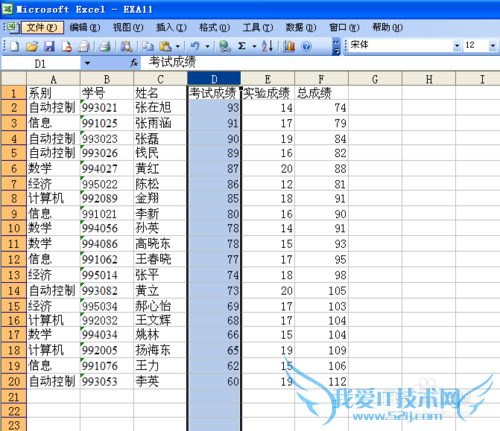500x431 pixels.
Task: Click cell with name 王春晓
Action: coord(160,259)
